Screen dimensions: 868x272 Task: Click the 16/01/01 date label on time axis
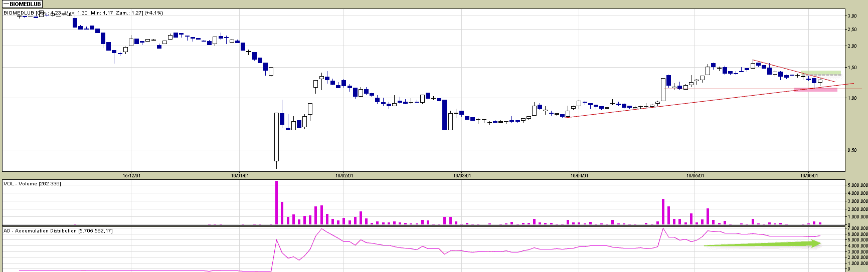pos(240,176)
